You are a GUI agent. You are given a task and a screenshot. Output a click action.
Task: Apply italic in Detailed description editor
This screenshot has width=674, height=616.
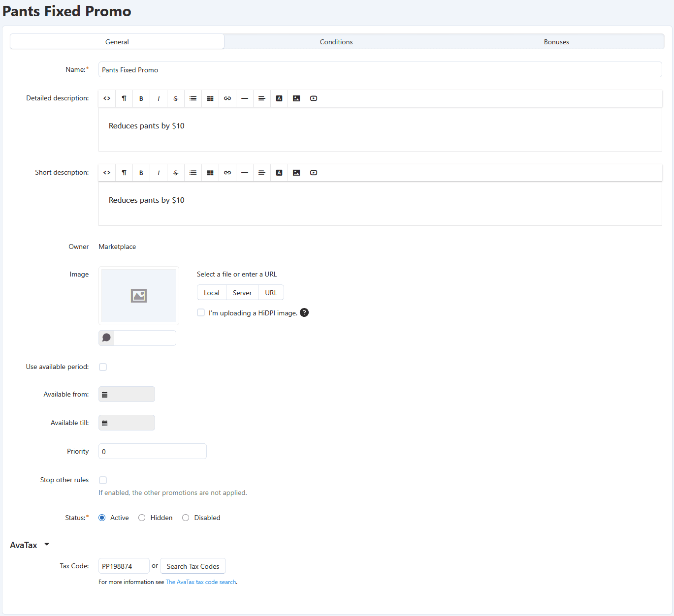coord(159,98)
